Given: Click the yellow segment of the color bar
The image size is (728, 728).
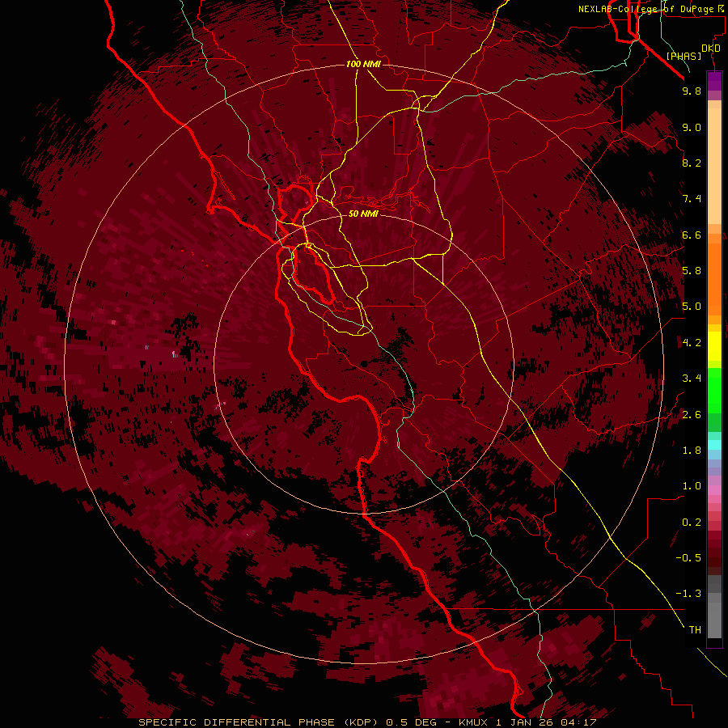Looking at the screenshot, I should (714, 346).
